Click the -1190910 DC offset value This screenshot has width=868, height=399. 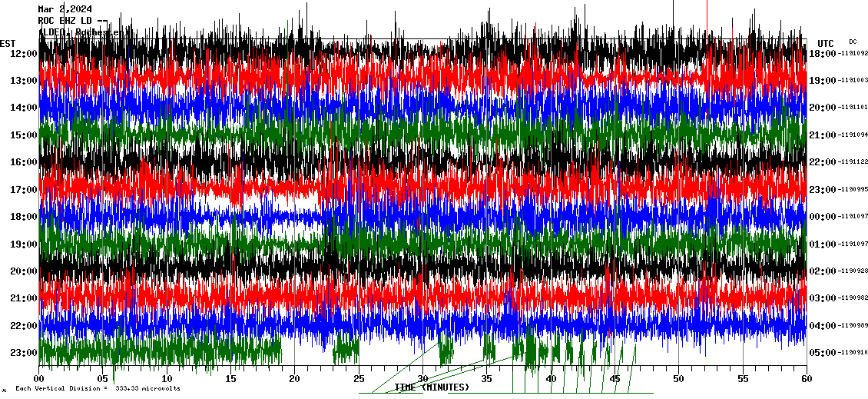[853, 353]
